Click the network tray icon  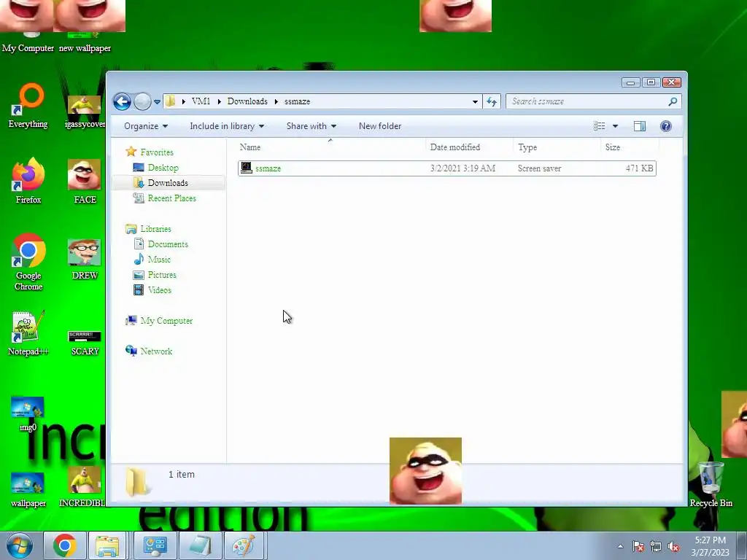(x=656, y=546)
